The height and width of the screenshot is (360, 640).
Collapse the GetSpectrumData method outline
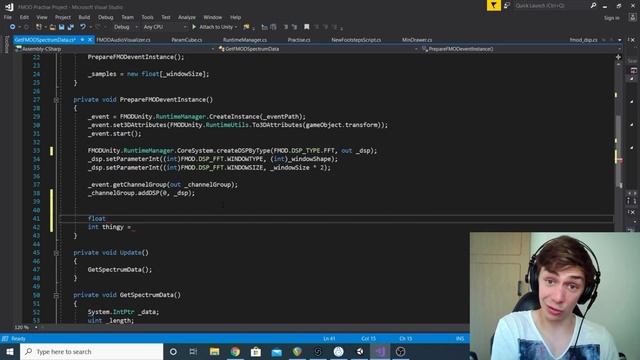[56, 295]
